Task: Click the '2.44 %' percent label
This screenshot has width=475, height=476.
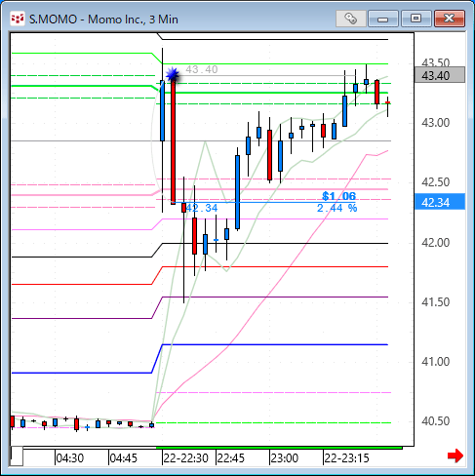Action: 336,208
